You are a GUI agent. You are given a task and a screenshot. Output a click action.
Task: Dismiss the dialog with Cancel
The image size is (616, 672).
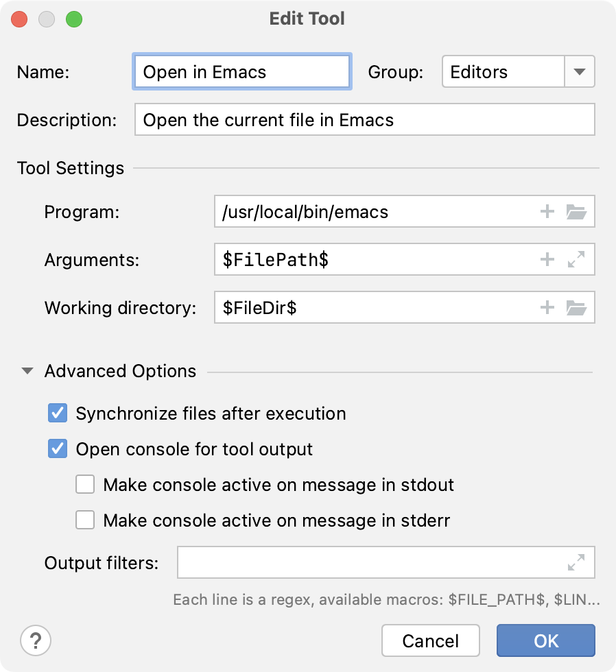click(x=430, y=640)
